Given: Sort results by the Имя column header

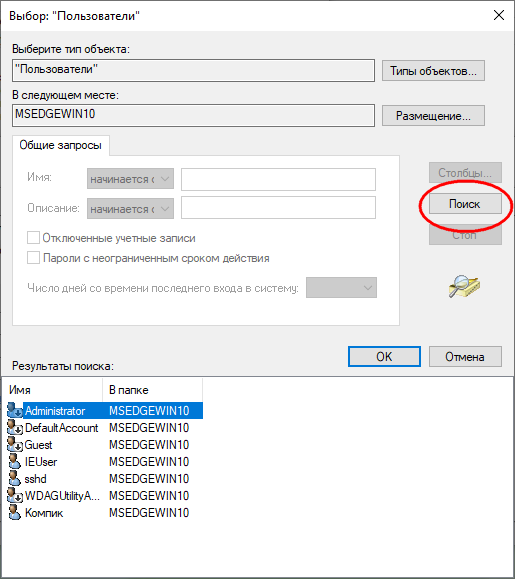Looking at the screenshot, I should click(55, 390).
